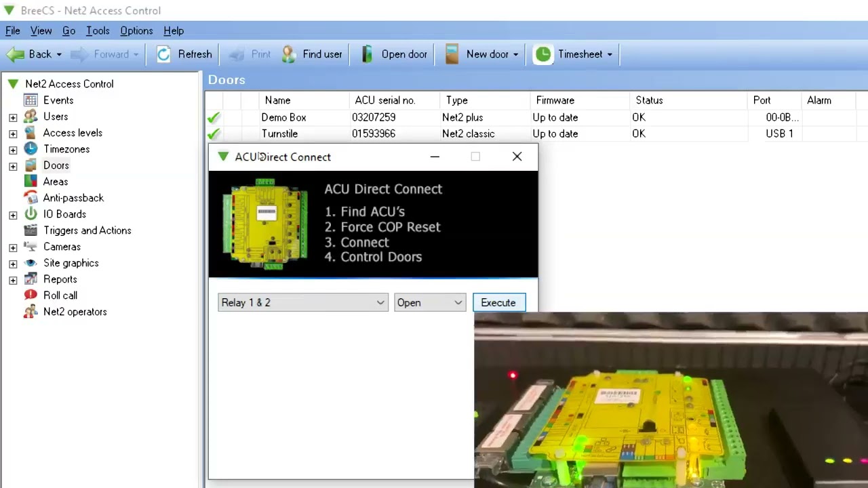
Task: Minimize the ACU Direct Connect dialog
Action: [435, 157]
